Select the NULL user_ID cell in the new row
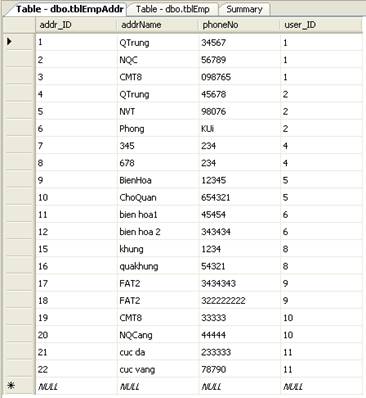 (x=321, y=386)
